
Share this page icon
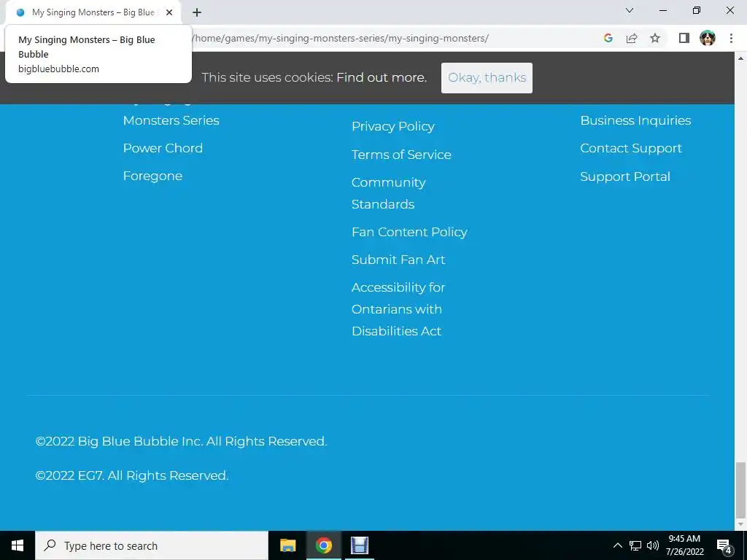coord(632,38)
